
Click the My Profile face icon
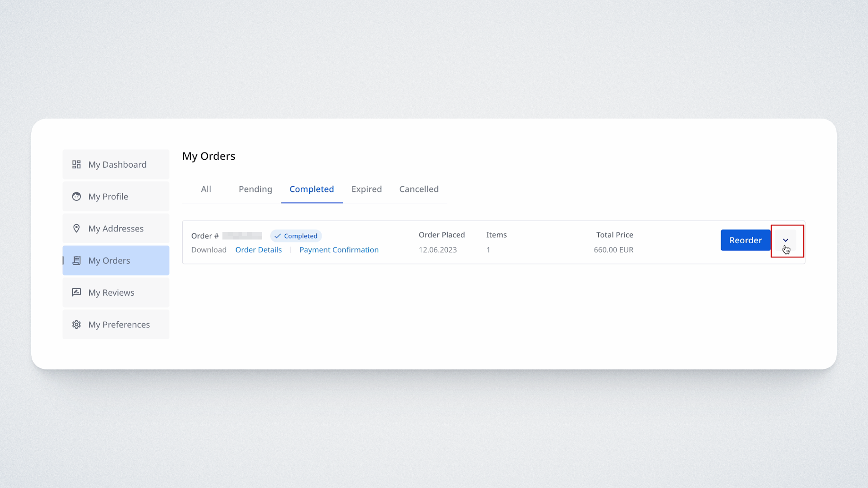pyautogui.click(x=76, y=197)
